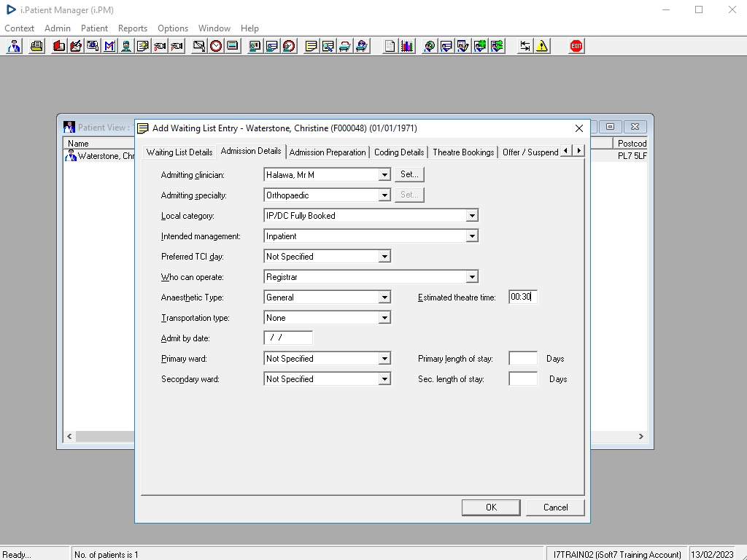The image size is (747, 560).
Task: Click the printer icon in the toolbar
Action: tap(36, 46)
